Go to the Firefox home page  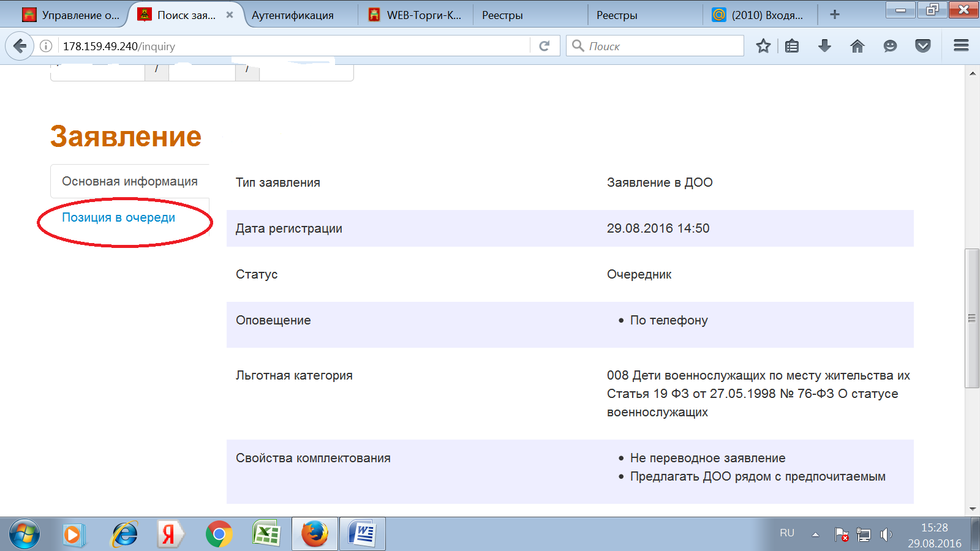[857, 46]
